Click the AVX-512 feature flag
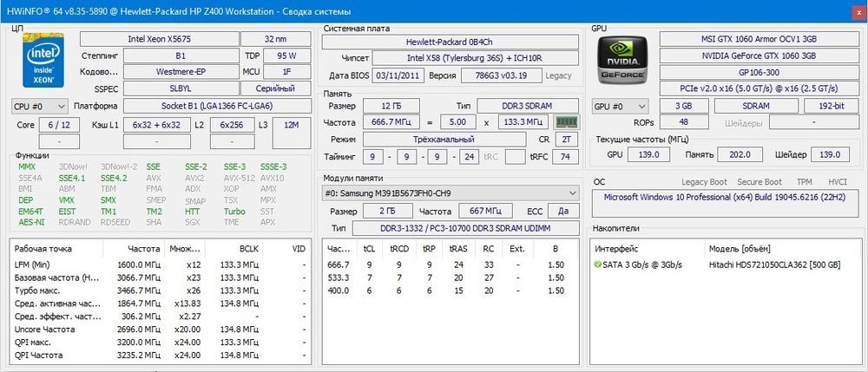The image size is (868, 372). click(x=238, y=178)
